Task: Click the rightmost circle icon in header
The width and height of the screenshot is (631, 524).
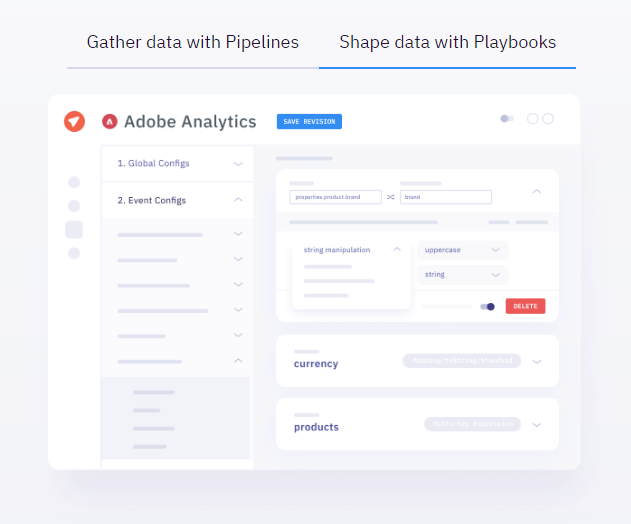Action: tap(547, 119)
